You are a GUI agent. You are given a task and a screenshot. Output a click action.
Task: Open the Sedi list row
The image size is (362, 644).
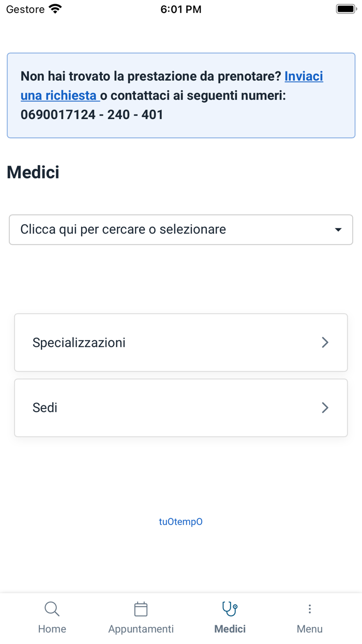155,408
